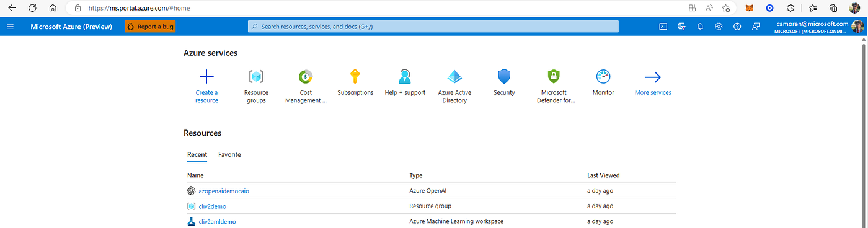Launch Cloud Shell from the top bar
Image resolution: width=868 pixels, height=228 pixels.
click(663, 27)
